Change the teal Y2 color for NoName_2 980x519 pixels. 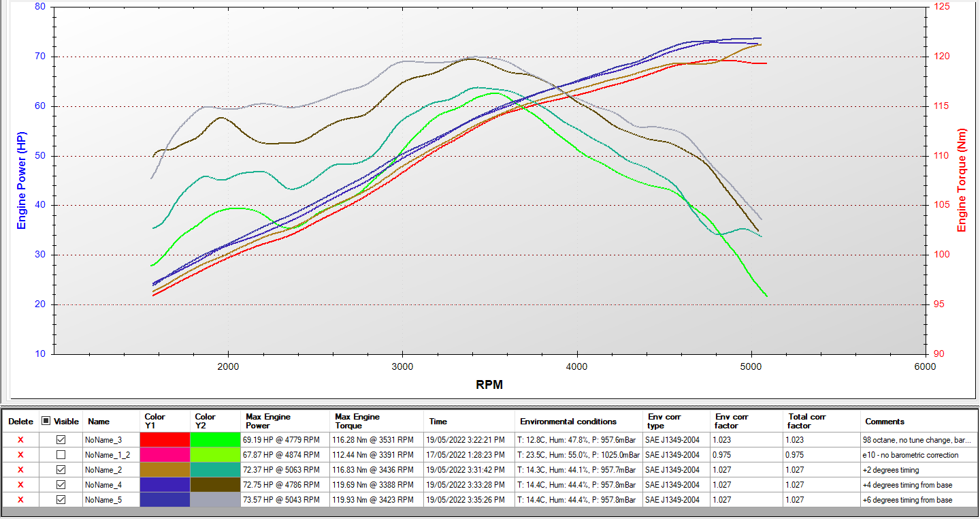(216, 470)
